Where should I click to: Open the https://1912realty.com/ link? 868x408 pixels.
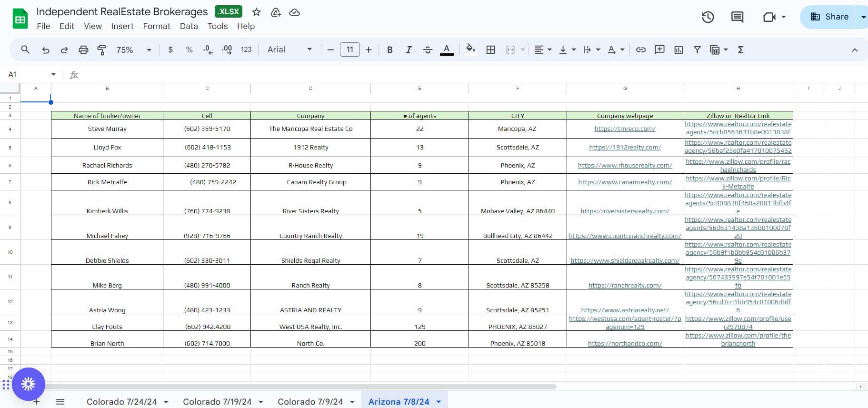click(x=625, y=148)
